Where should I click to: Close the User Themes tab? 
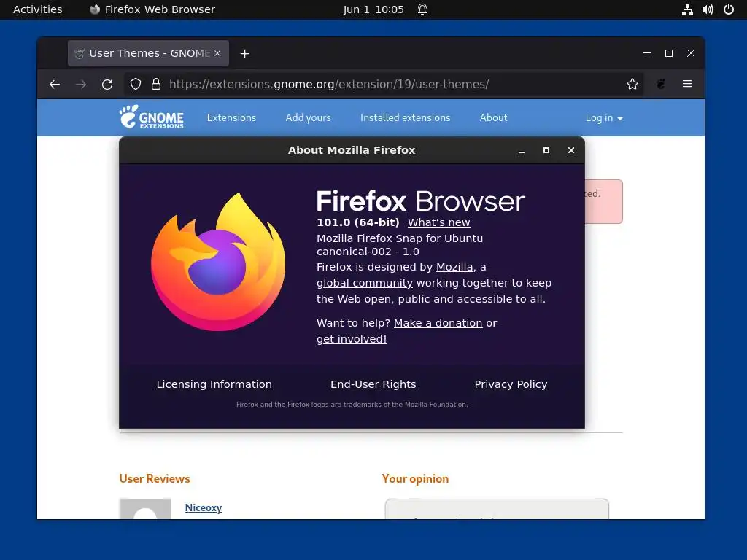[x=217, y=53]
